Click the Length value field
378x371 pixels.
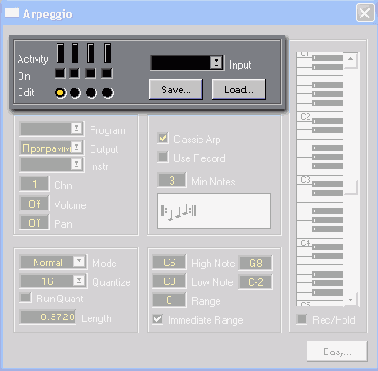pyautogui.click(x=48, y=317)
